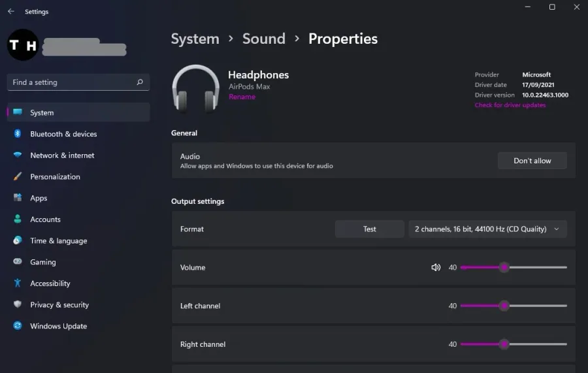This screenshot has height=373, width=588.
Task: Click Check for driver updates link
Action: point(510,105)
